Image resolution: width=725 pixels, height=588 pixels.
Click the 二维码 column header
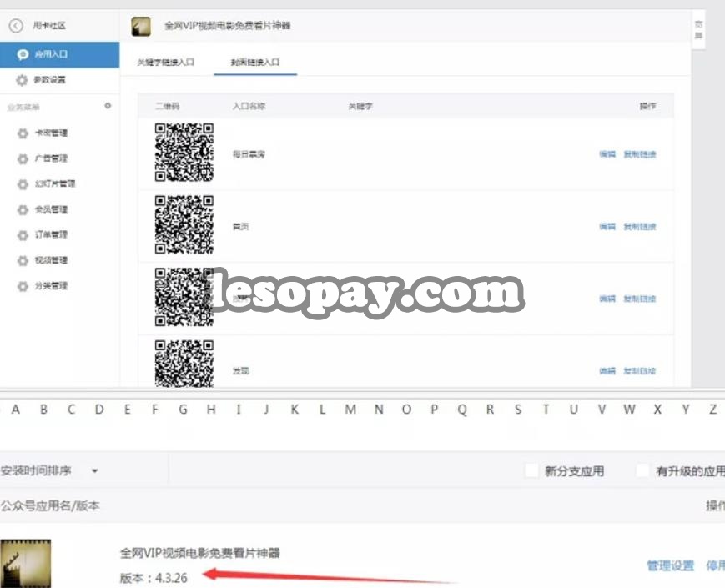[168, 106]
